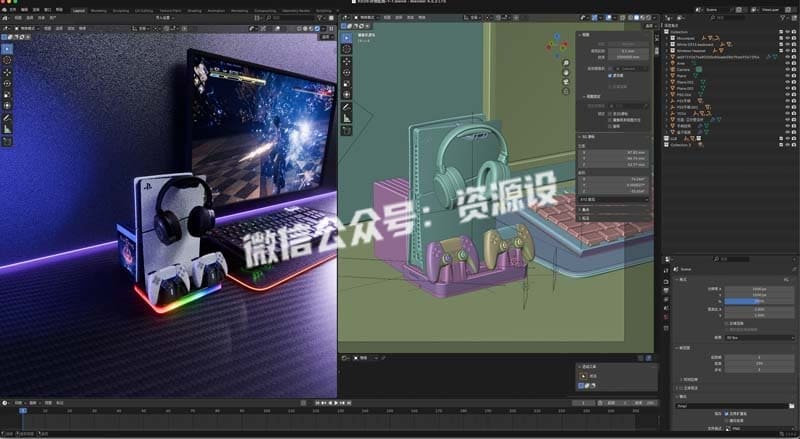Open the frame rate dropdown in Format panel
The height and width of the screenshot is (439, 800).
pyautogui.click(x=760, y=338)
